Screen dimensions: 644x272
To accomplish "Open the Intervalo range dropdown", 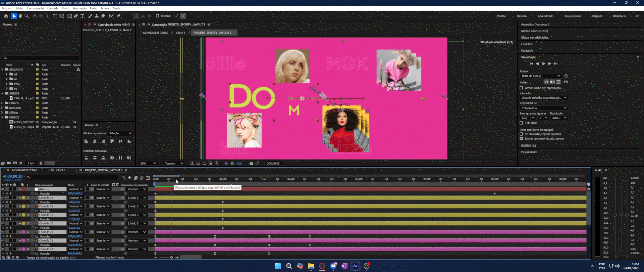I will point(544,98).
